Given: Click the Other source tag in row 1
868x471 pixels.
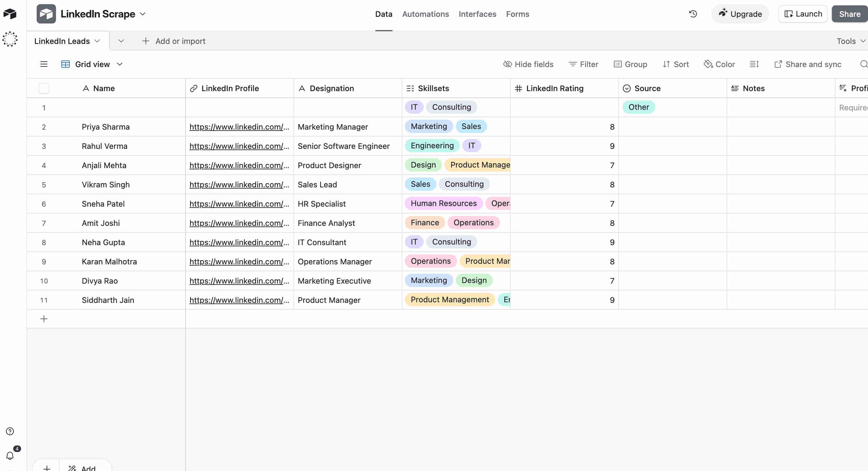Looking at the screenshot, I should click(639, 107).
